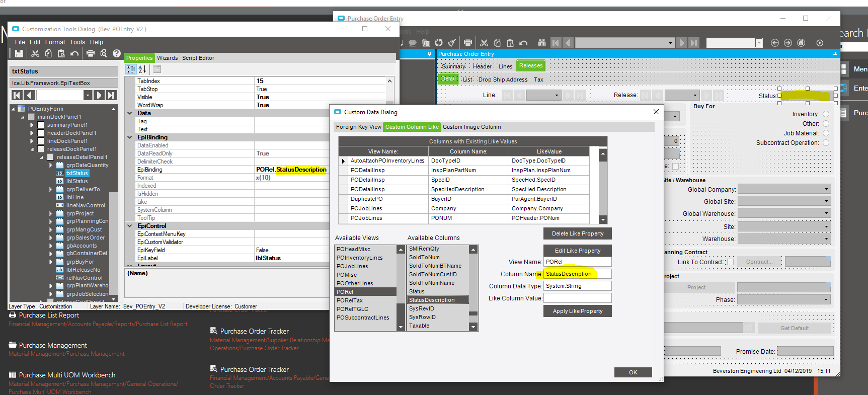Click the Undo arrow in Customization Tools toolbar
The height and width of the screenshot is (395, 868).
tap(74, 53)
